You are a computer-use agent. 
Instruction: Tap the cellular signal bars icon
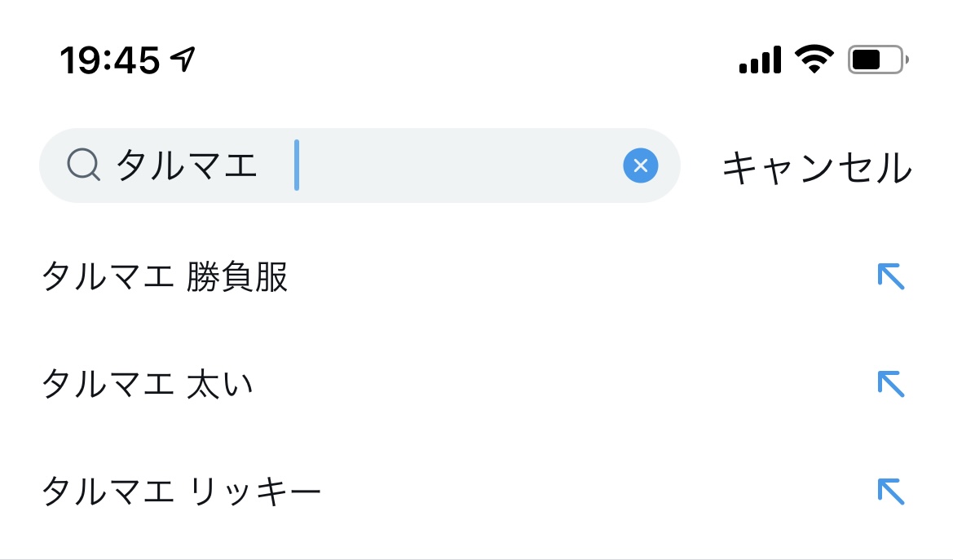pyautogui.click(x=760, y=60)
